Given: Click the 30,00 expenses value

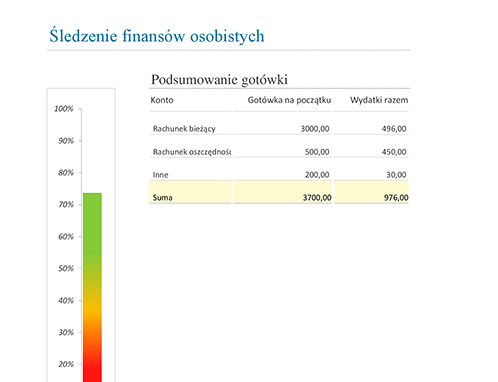Looking at the screenshot, I should point(396,175).
